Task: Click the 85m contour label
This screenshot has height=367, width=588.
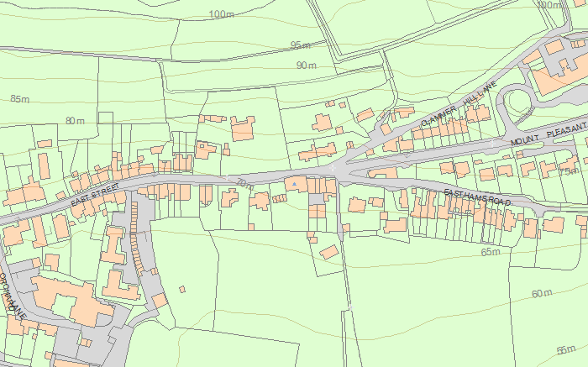Action: tap(20, 99)
